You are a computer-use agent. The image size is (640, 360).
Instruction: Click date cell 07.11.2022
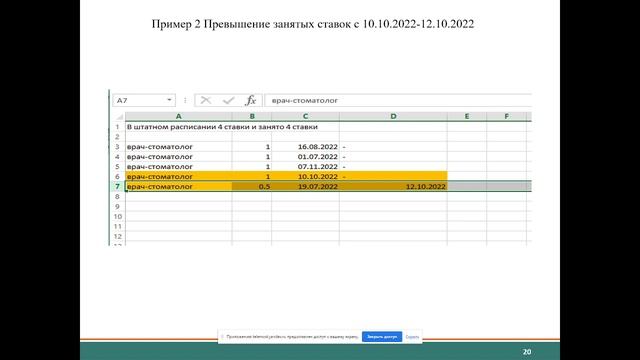[x=305, y=167]
